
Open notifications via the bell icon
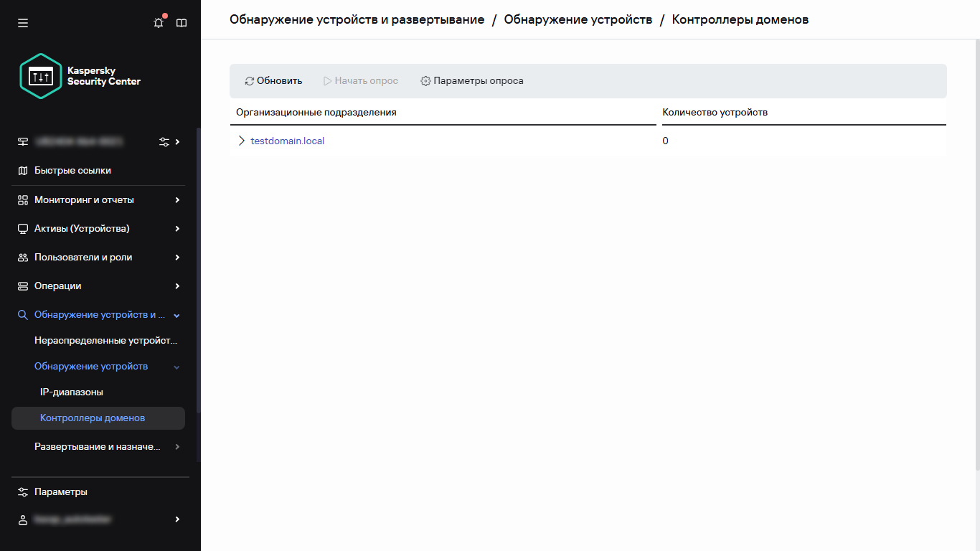158,22
